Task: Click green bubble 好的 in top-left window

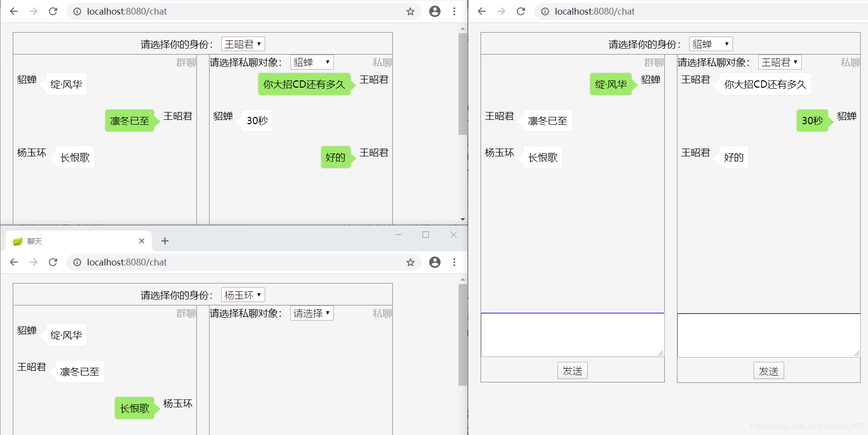Action: [x=335, y=157]
